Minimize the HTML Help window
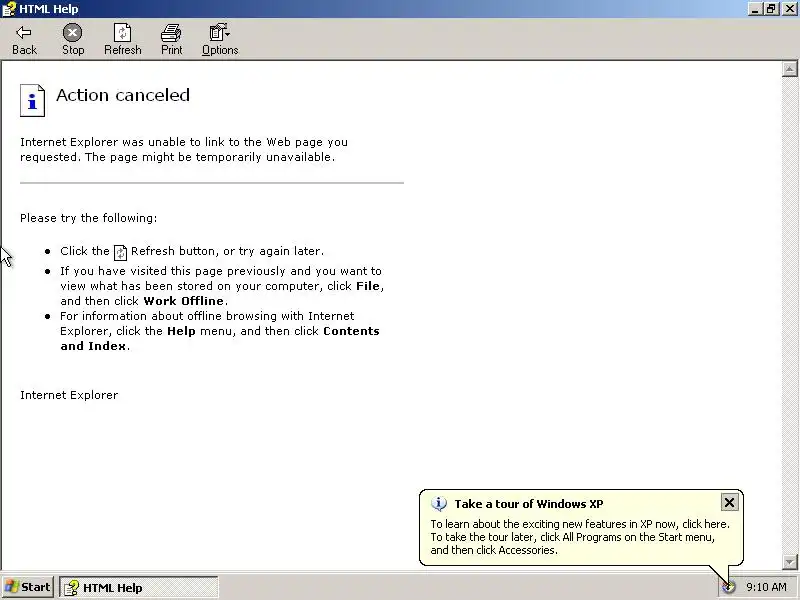This screenshot has height=600, width=800. pyautogui.click(x=755, y=9)
